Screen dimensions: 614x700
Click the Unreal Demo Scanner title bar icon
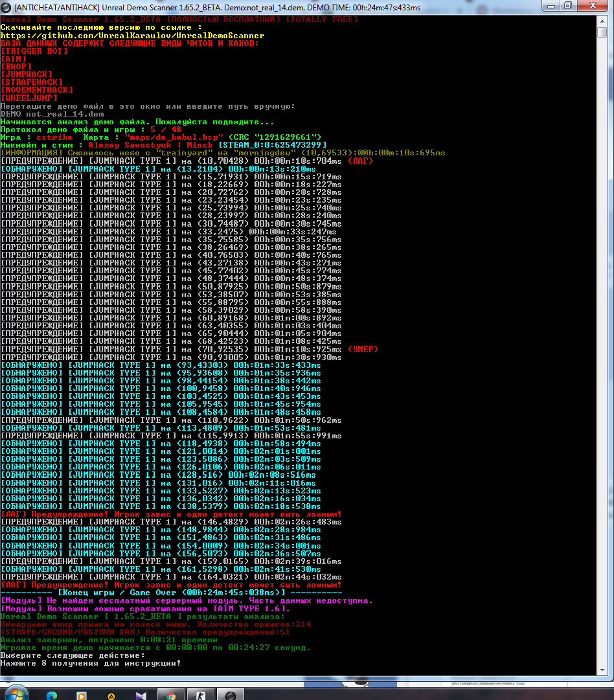tap(6, 7)
